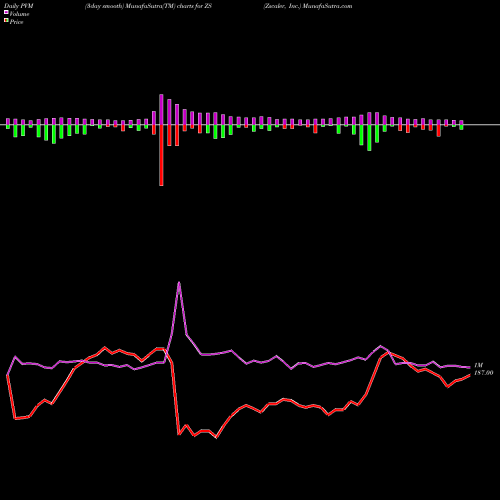This screenshot has height=500, width=500.
Task: Click the peak of the magenta volume line
Action: [179, 283]
